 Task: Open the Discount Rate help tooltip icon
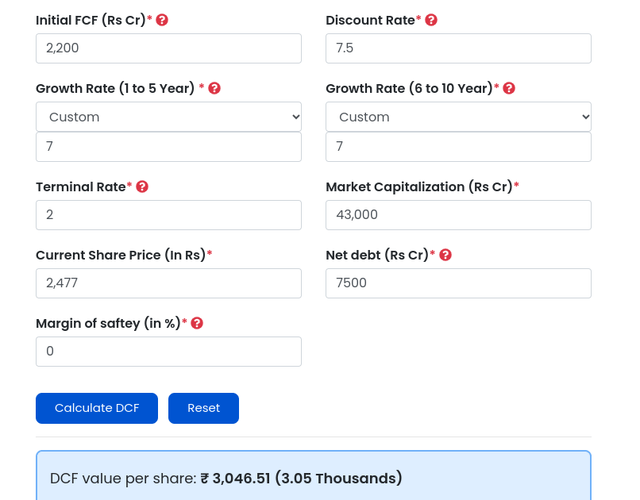[431, 20]
